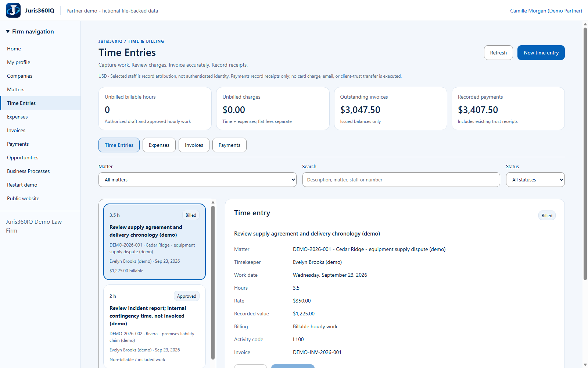
Task: Open Companies in the sidebar
Action: pyautogui.click(x=40, y=76)
